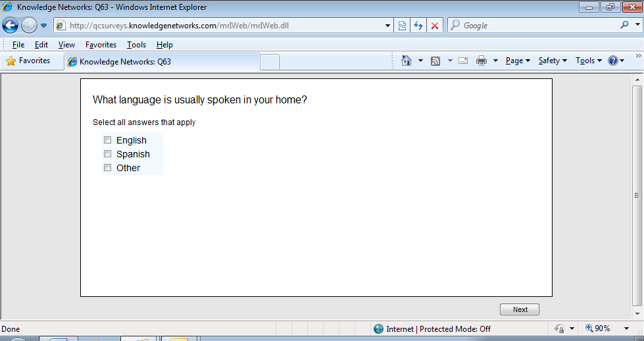Expand the Print dropdown arrow

(x=496, y=61)
